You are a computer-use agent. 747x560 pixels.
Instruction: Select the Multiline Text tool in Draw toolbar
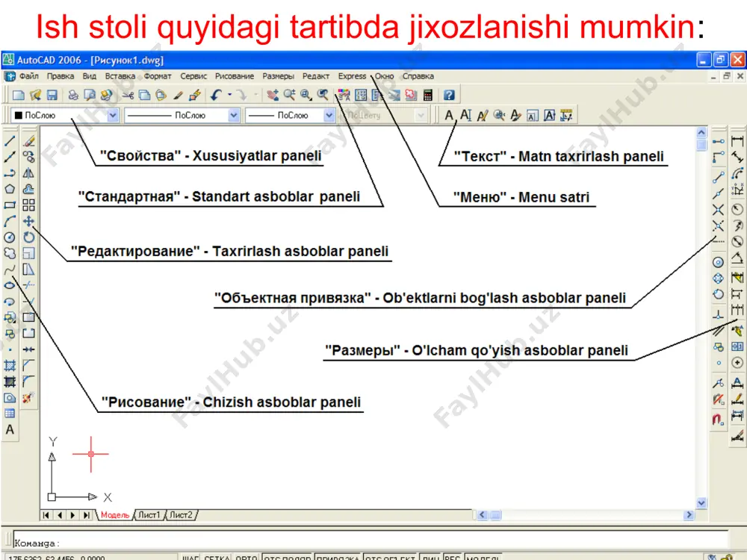[10, 429]
